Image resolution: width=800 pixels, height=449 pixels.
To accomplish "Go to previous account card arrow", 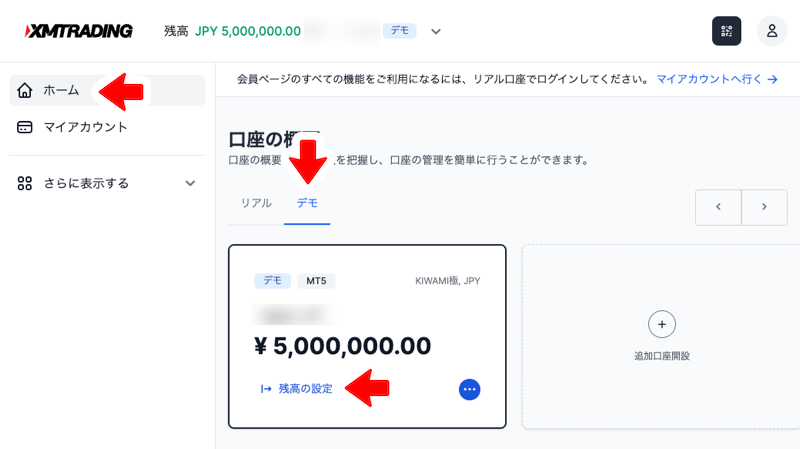I will tap(718, 207).
